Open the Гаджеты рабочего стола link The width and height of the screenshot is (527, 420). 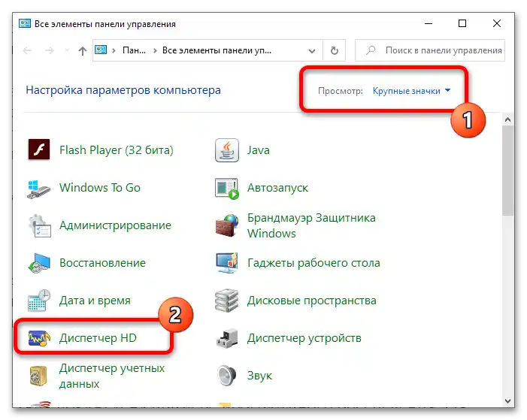tap(313, 263)
